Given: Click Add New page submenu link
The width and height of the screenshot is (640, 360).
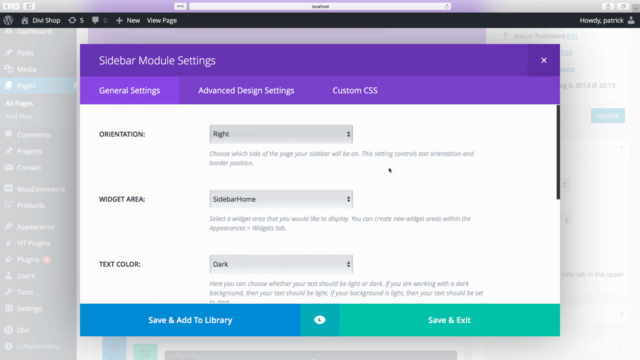Looking at the screenshot, I should tap(19, 116).
